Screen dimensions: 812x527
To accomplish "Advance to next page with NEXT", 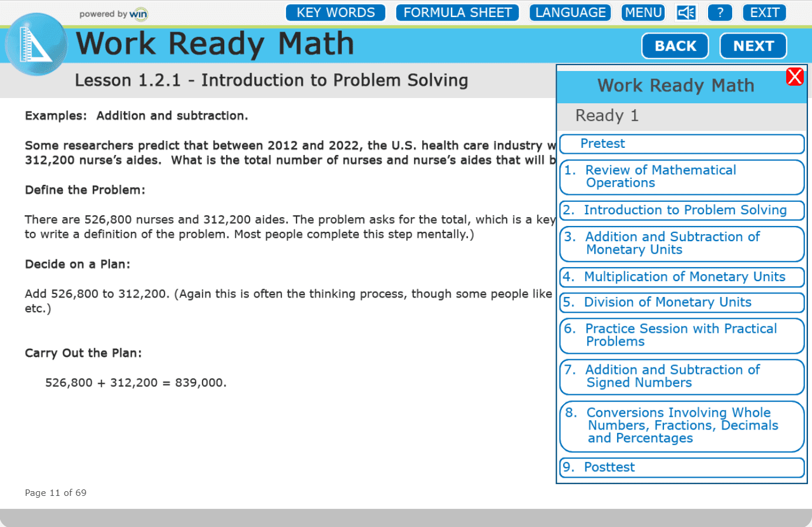I will point(753,46).
